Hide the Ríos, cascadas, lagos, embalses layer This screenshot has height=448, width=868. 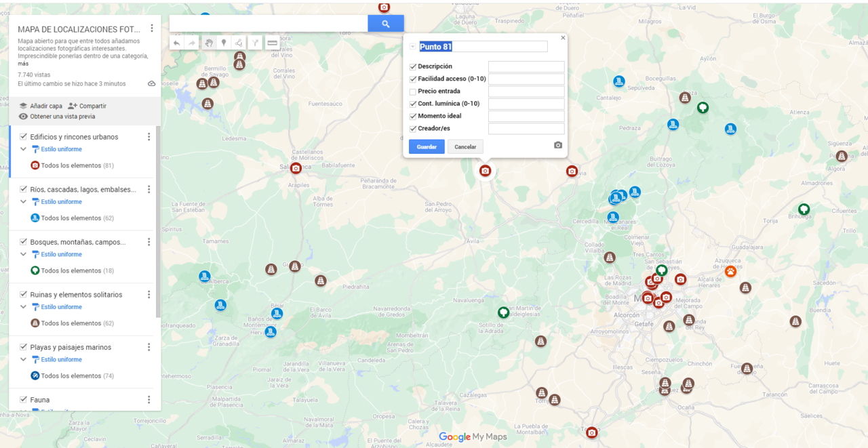coord(24,190)
